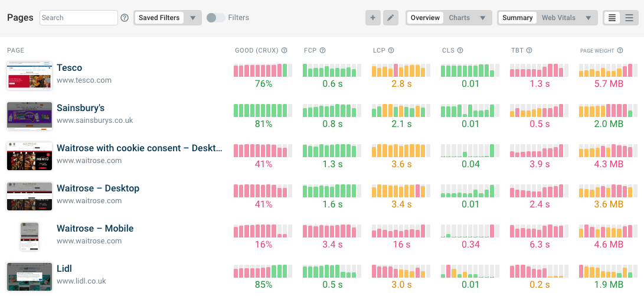Click the Saved Filters button
This screenshot has width=644, height=296.
pyautogui.click(x=159, y=18)
